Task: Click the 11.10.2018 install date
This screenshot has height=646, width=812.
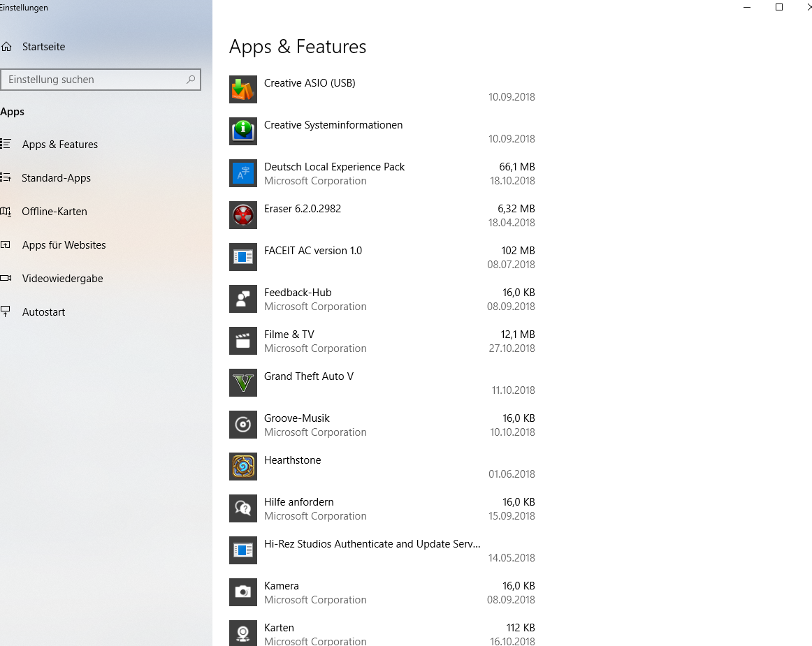Action: (x=513, y=390)
